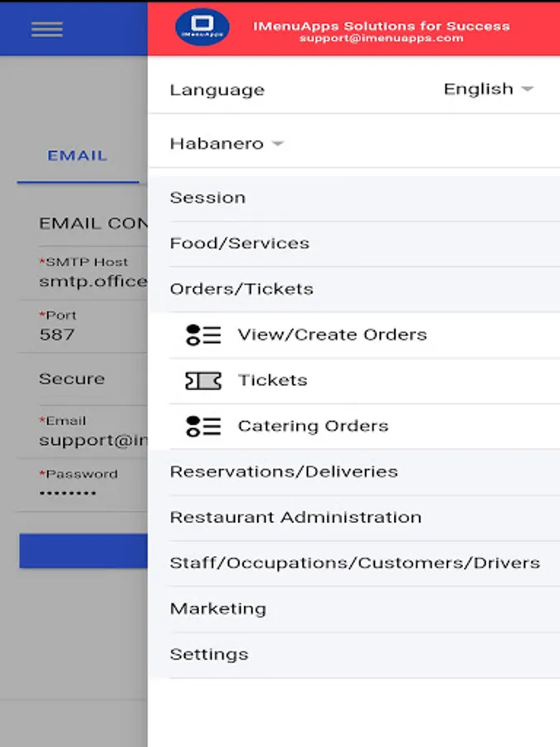Viewport: 560px width, 747px height.
Task: Select View/Create Orders menu item
Action: [364, 335]
